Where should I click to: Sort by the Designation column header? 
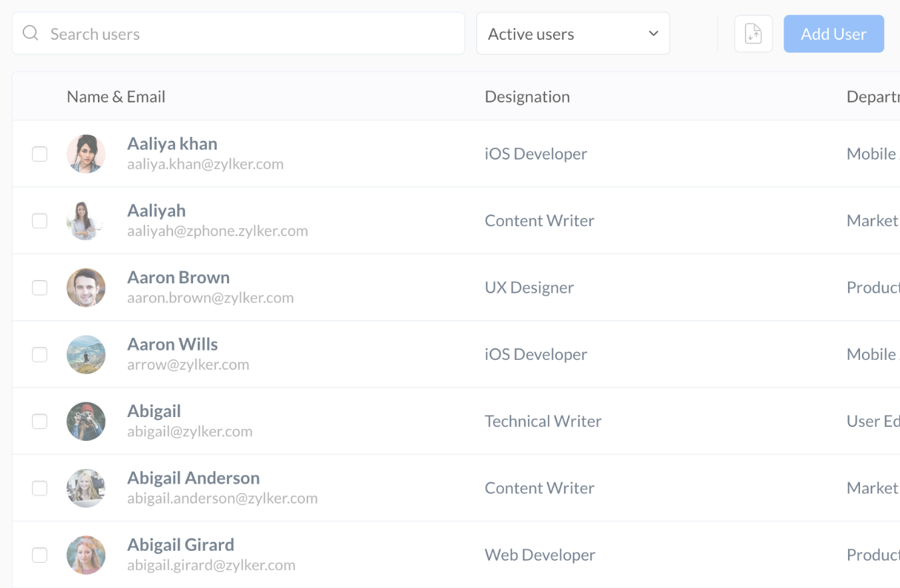[x=527, y=97]
